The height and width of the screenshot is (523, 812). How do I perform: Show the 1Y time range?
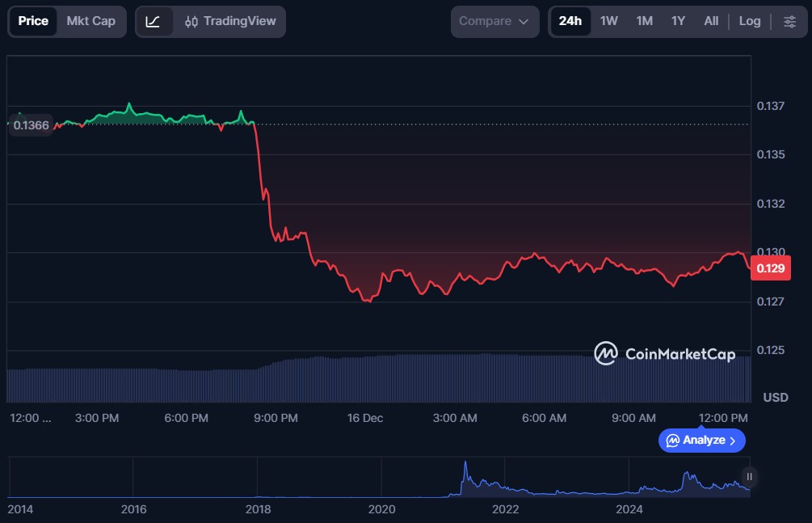pos(678,21)
